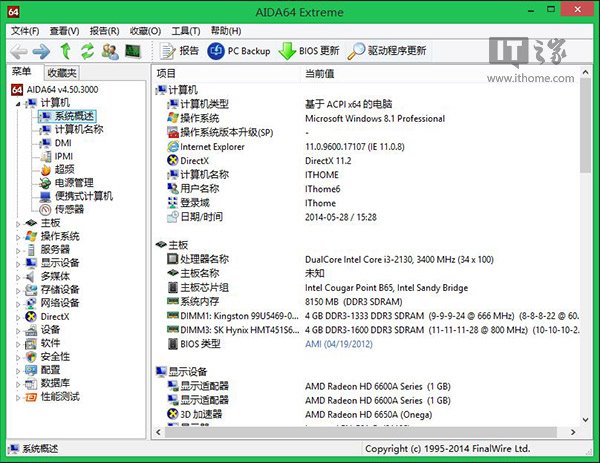Open the 工具(T) menu
The height and width of the screenshot is (463, 600).
tap(186, 31)
